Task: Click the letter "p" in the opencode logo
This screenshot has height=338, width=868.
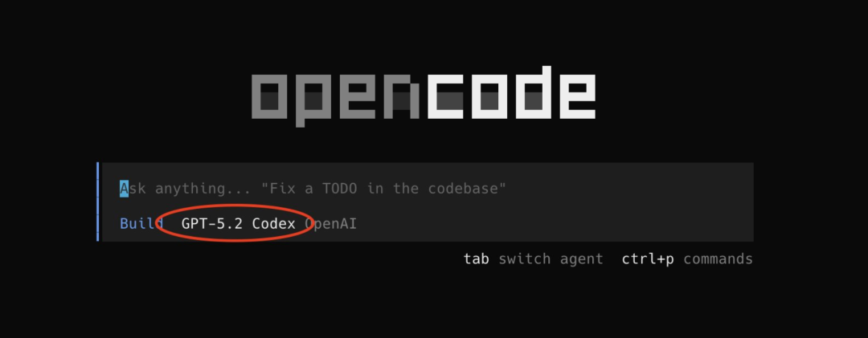Action: 313,100
